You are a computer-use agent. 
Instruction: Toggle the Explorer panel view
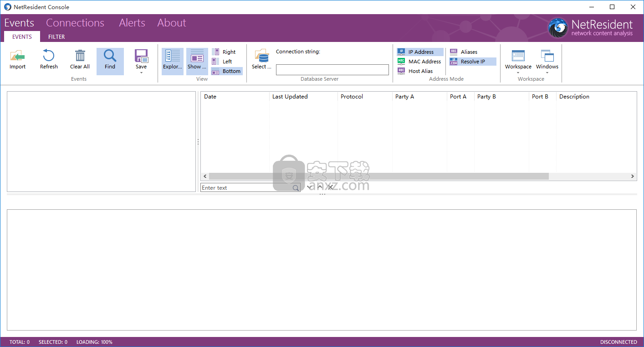(x=173, y=61)
